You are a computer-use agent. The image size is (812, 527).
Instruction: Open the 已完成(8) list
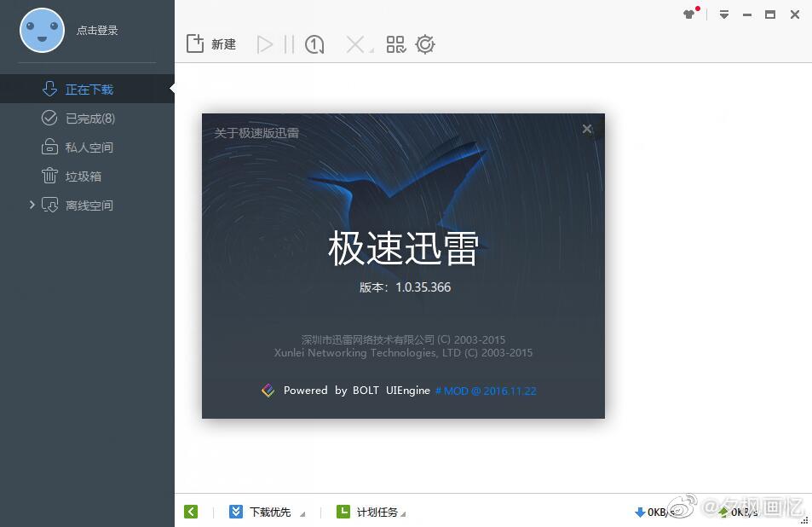point(89,119)
